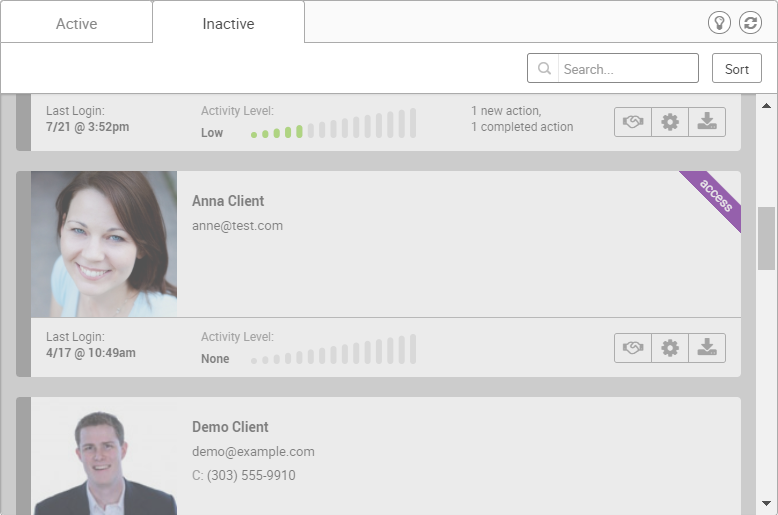Click anne@test.com email address

[237, 226]
